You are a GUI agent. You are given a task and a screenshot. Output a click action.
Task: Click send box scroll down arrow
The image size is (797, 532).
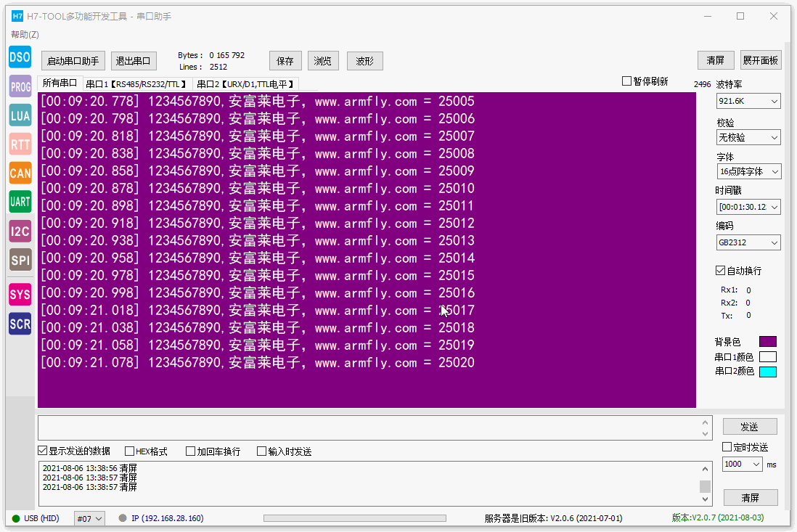point(705,434)
